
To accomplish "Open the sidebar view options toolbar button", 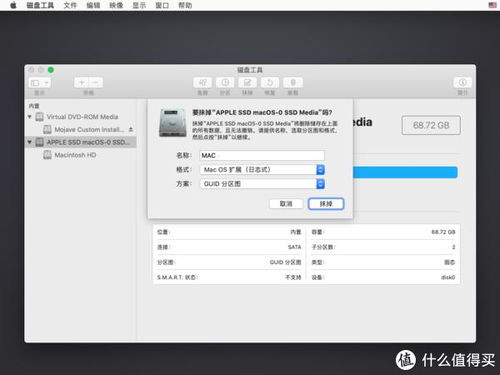I will pyautogui.click(x=40, y=83).
